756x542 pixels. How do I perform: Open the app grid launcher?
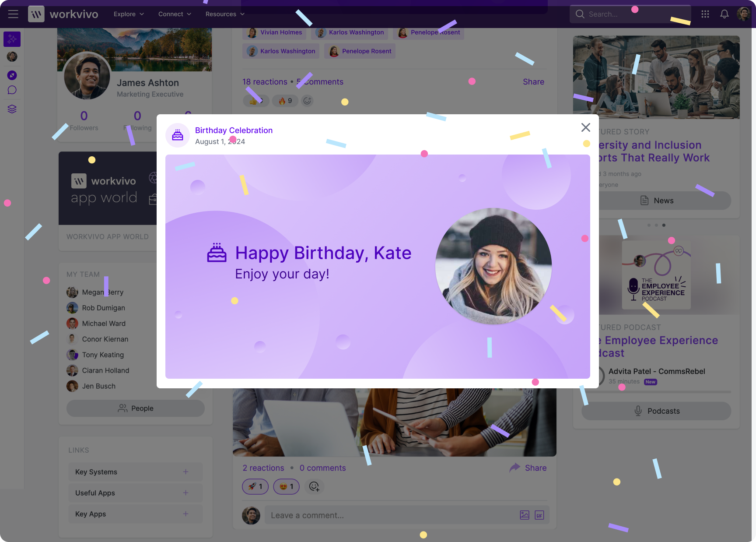pos(705,14)
